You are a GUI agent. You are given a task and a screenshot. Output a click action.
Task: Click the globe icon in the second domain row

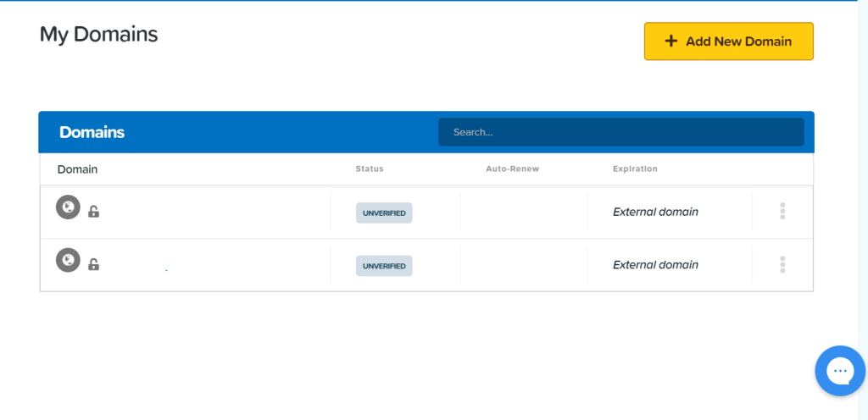[x=68, y=260]
